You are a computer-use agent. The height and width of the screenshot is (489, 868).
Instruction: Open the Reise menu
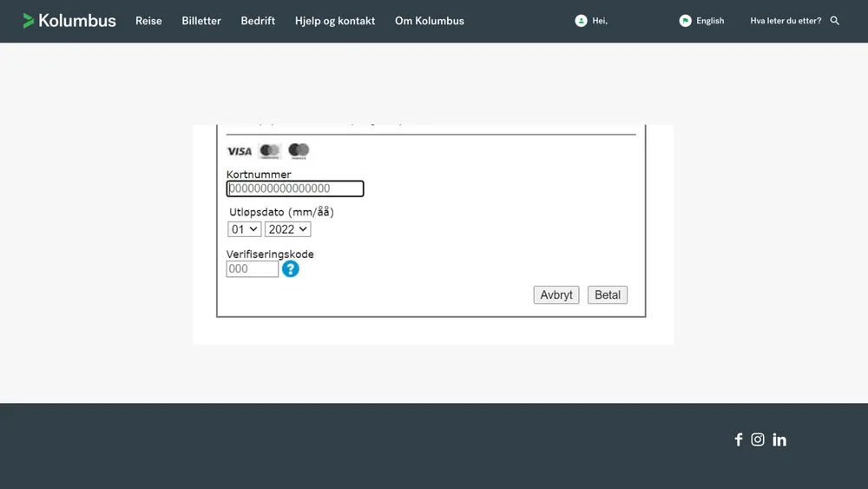[x=148, y=21]
